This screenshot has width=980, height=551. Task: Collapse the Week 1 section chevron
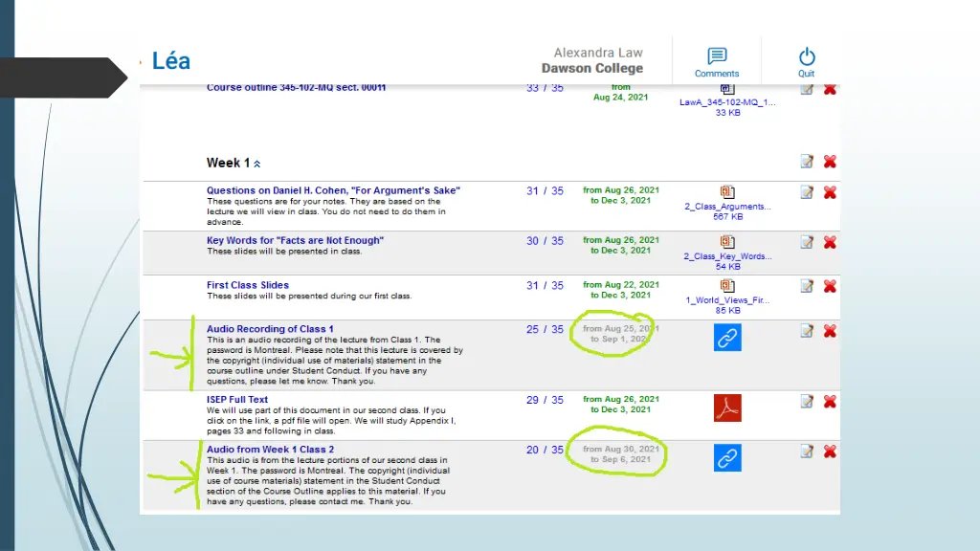click(x=256, y=164)
